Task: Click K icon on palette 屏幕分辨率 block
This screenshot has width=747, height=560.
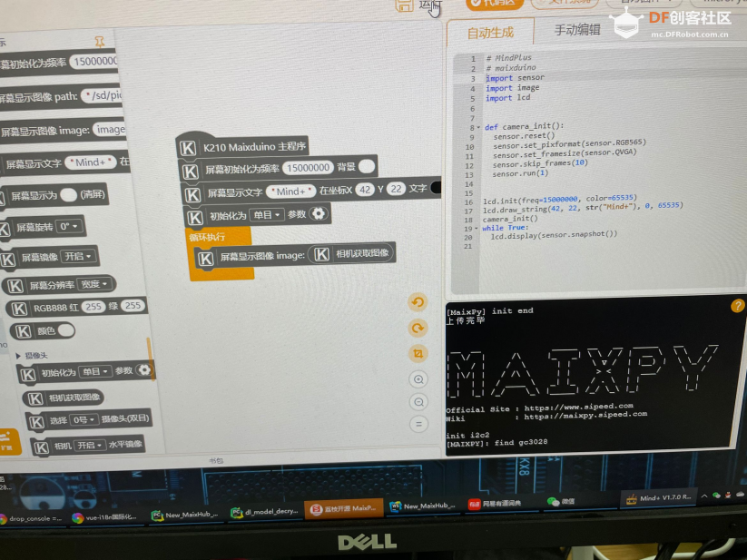Action: pyautogui.click(x=15, y=286)
